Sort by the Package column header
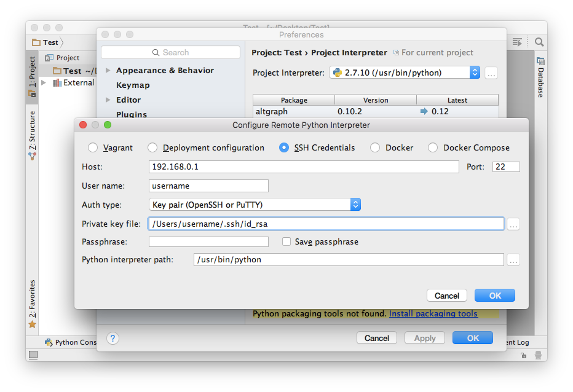Screen dimensions: 573x392 point(294,100)
